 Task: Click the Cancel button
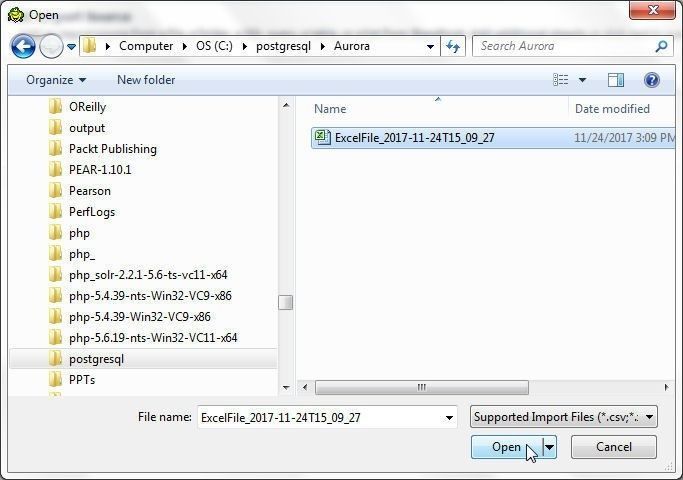point(614,447)
